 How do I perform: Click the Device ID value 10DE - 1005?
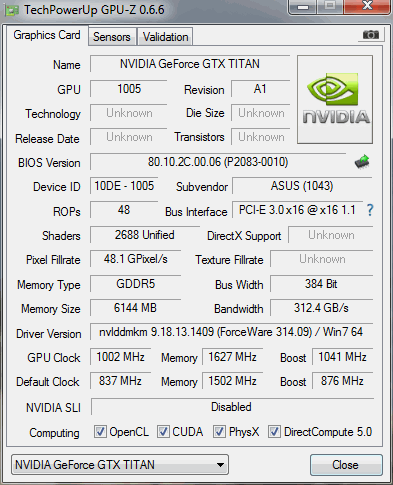coord(124,186)
